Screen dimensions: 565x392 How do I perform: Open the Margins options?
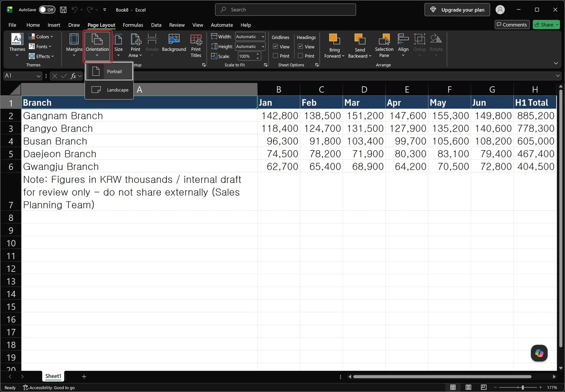[x=74, y=45]
